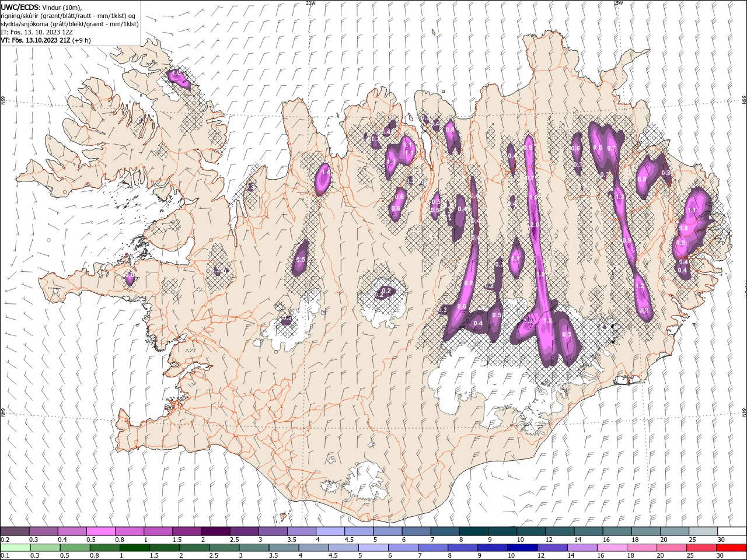This screenshot has height=560, width=747.
Task: Click the darkest green 1–1.5 lower legend swatch
Action: 134,548
